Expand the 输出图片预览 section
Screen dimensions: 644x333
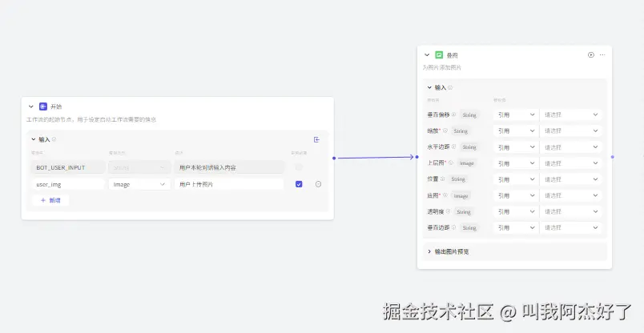(x=429, y=251)
